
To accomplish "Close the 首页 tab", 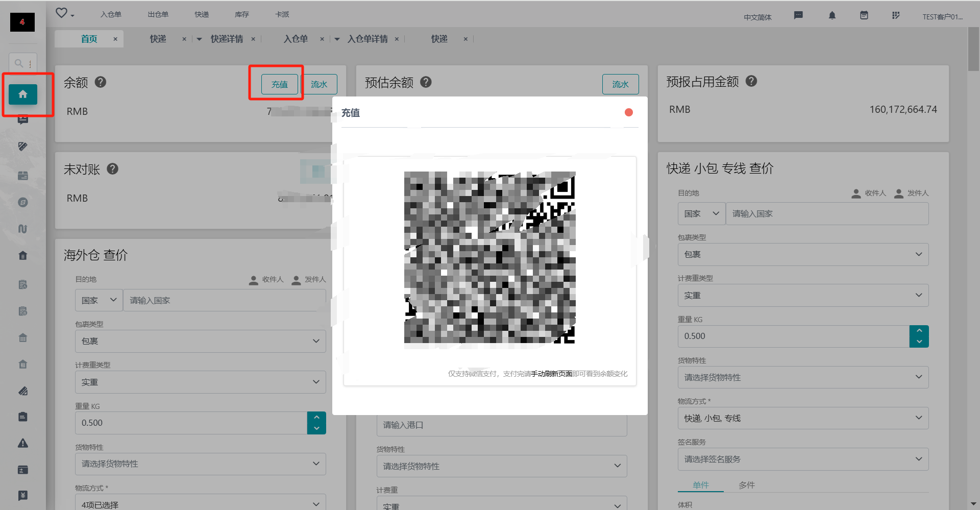I will (115, 39).
